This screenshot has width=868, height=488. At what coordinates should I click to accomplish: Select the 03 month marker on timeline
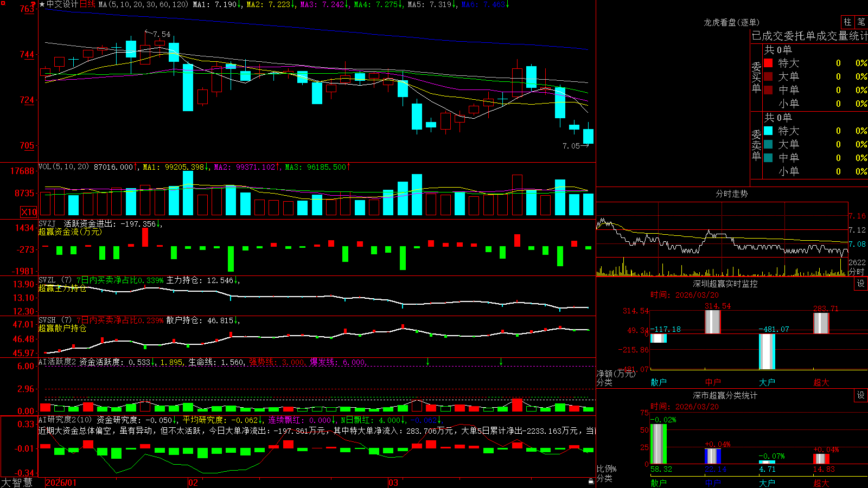[393, 483]
